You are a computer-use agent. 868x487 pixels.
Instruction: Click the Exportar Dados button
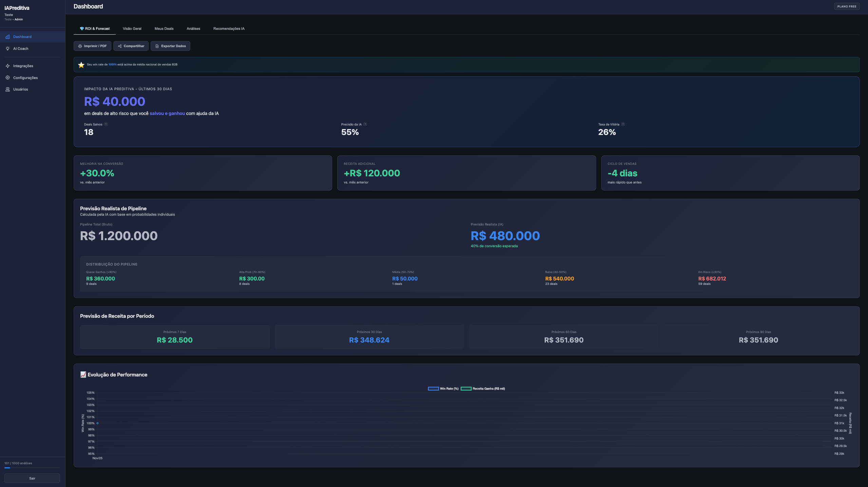pyautogui.click(x=171, y=46)
